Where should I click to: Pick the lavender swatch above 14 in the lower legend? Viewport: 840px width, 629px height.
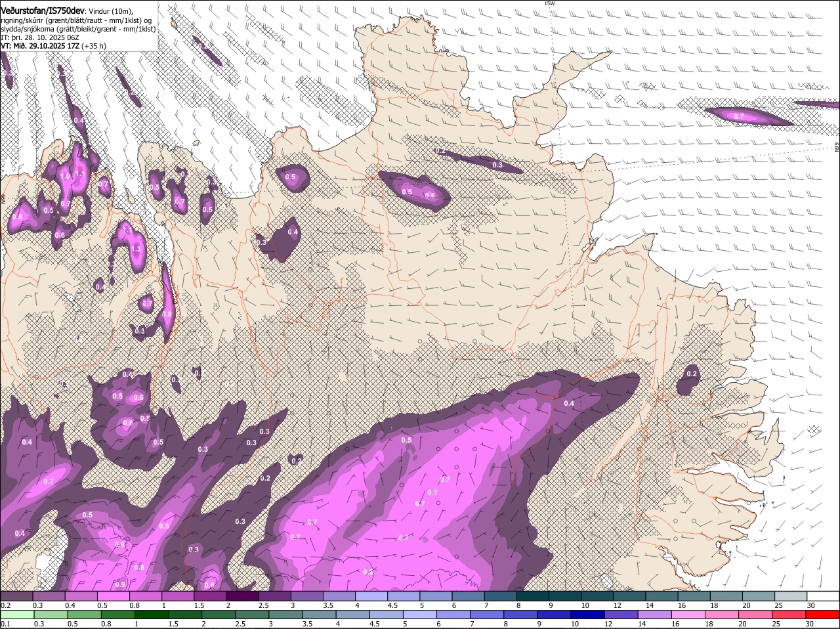(655, 615)
